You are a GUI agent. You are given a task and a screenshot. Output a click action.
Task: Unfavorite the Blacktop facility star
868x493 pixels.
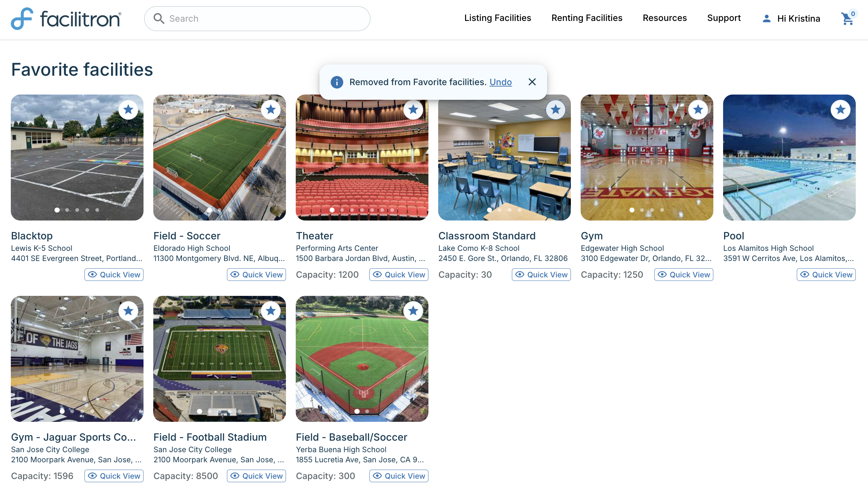pos(128,110)
